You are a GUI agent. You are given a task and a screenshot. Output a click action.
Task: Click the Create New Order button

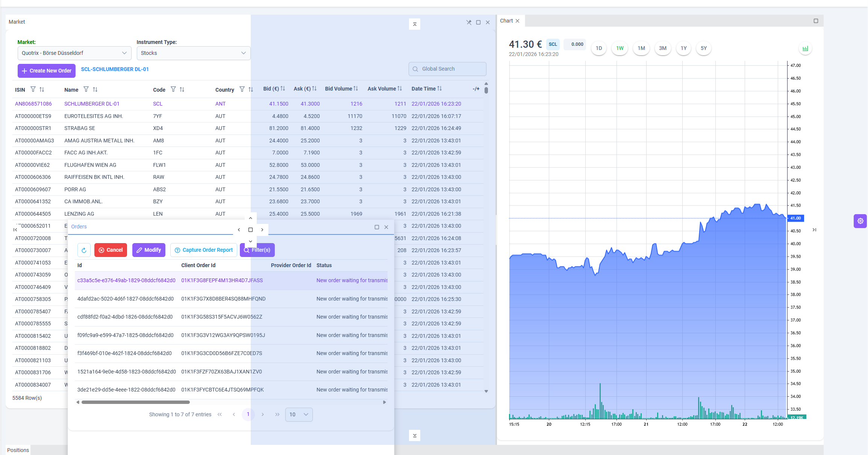pos(47,71)
